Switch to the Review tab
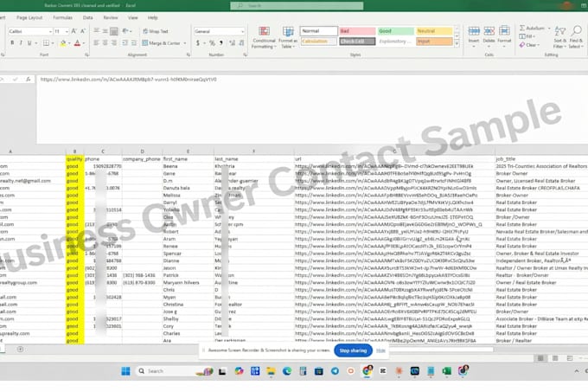The height and width of the screenshot is (392, 588). point(111,17)
